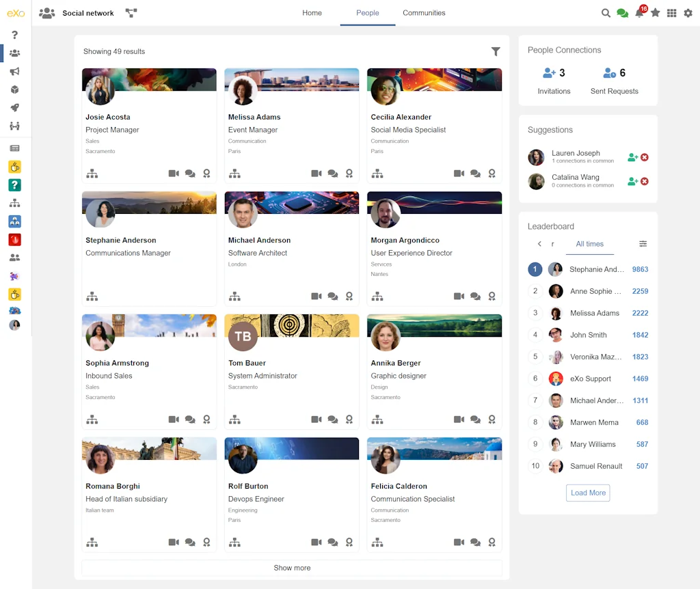Image resolution: width=700 pixels, height=589 pixels.
Task: Open the green chat messages icon
Action: (622, 12)
